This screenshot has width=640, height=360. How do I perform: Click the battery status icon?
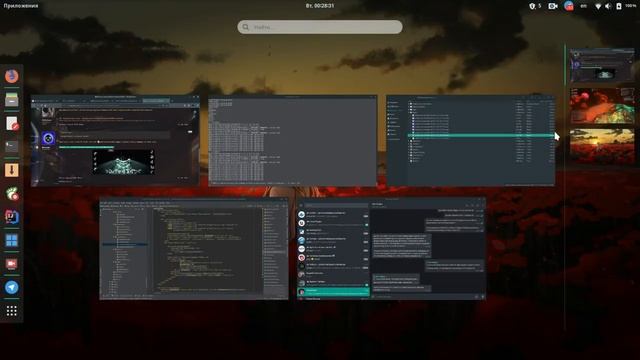point(619,6)
